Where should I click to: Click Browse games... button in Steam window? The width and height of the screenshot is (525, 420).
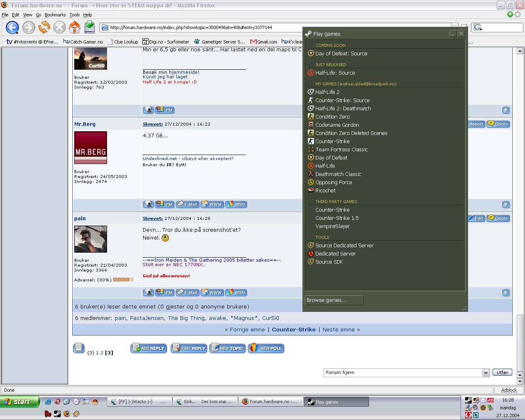[x=334, y=300]
